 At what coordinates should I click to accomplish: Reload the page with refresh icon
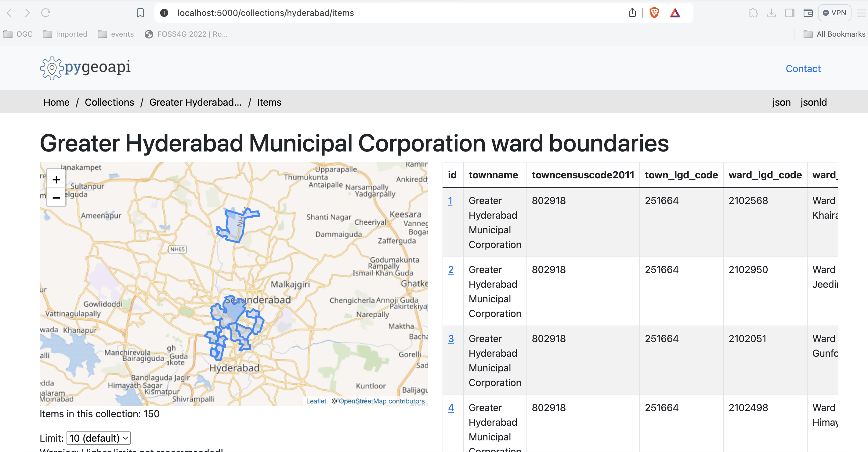45,13
